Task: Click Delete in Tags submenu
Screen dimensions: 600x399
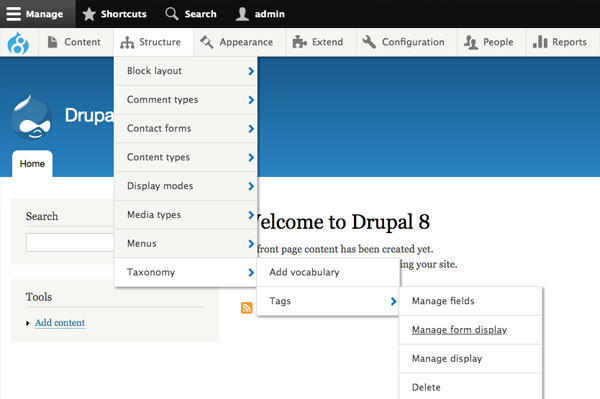Action: (471, 387)
